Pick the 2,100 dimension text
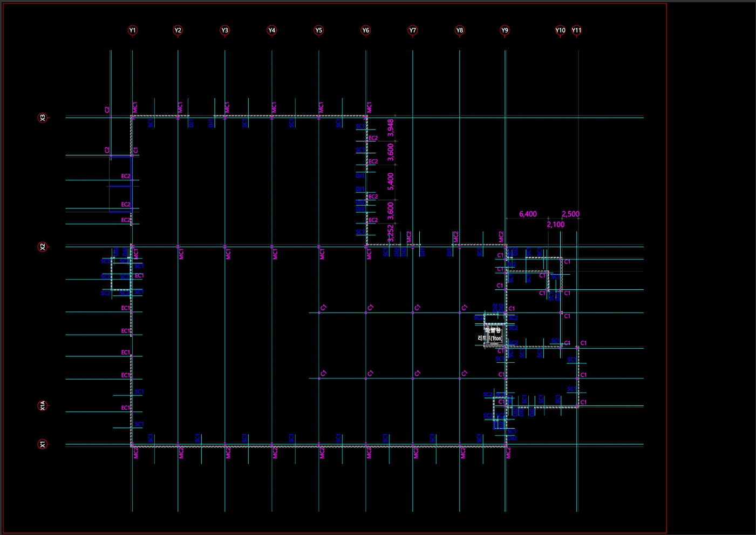 [556, 225]
